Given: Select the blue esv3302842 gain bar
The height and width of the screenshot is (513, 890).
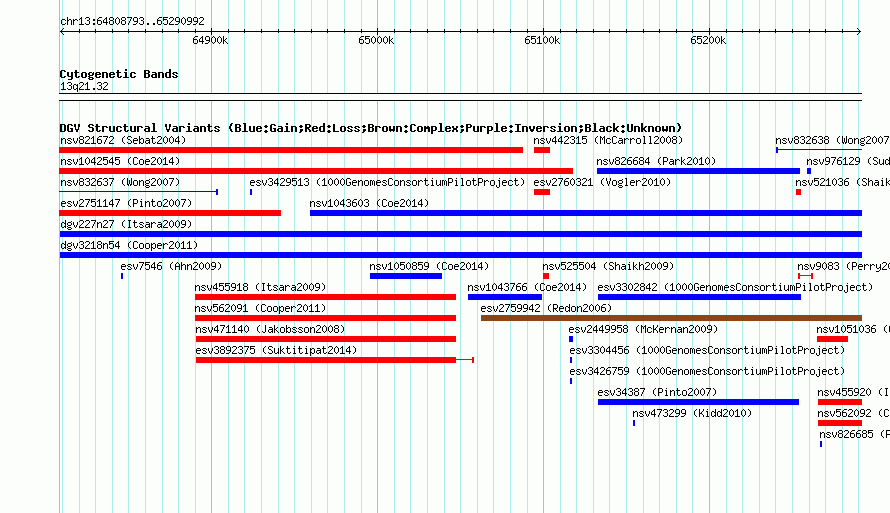Looking at the screenshot, I should tap(699, 297).
